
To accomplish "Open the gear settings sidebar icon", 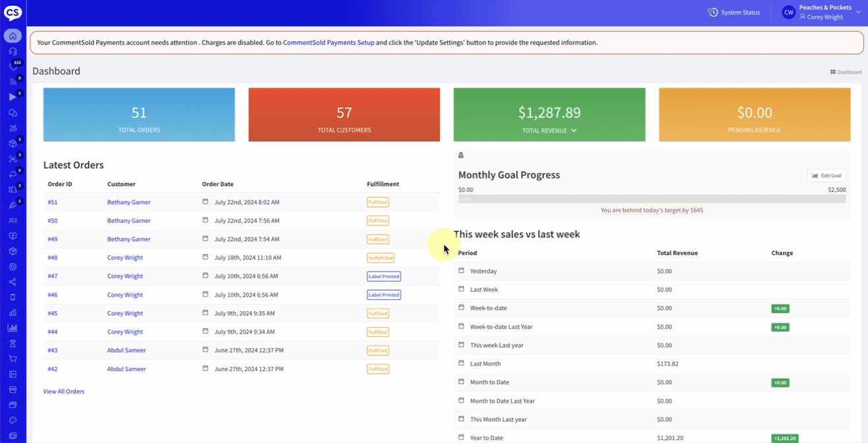I will (13, 267).
